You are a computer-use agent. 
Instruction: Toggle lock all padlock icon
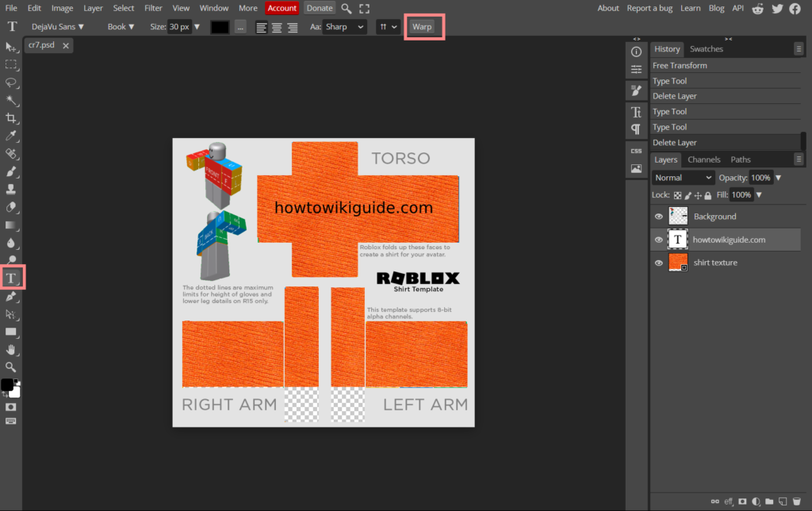point(708,195)
